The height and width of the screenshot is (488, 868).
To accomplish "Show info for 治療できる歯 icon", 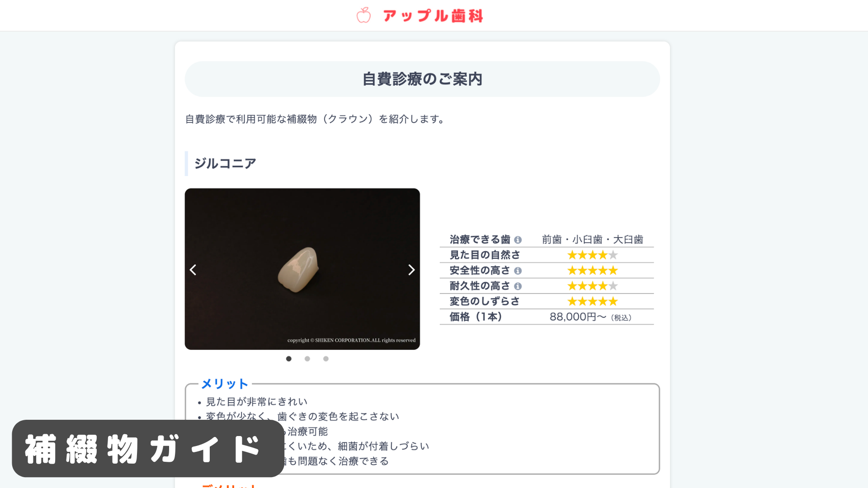I will coord(518,240).
